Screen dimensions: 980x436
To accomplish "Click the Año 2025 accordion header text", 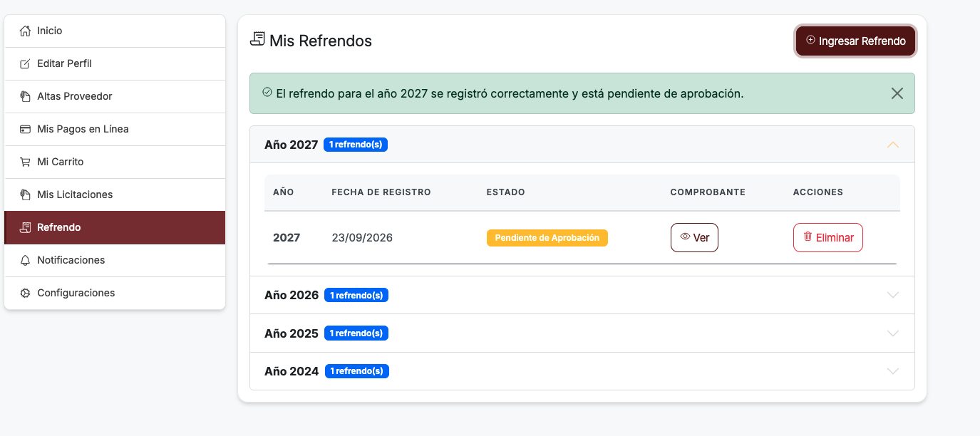I will click(x=292, y=333).
